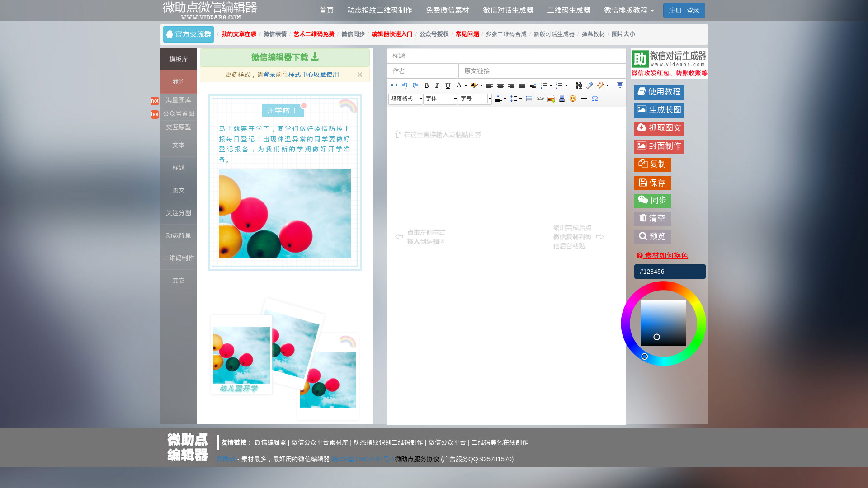
Task: Click the eraser clear-format icon
Action: click(x=590, y=85)
